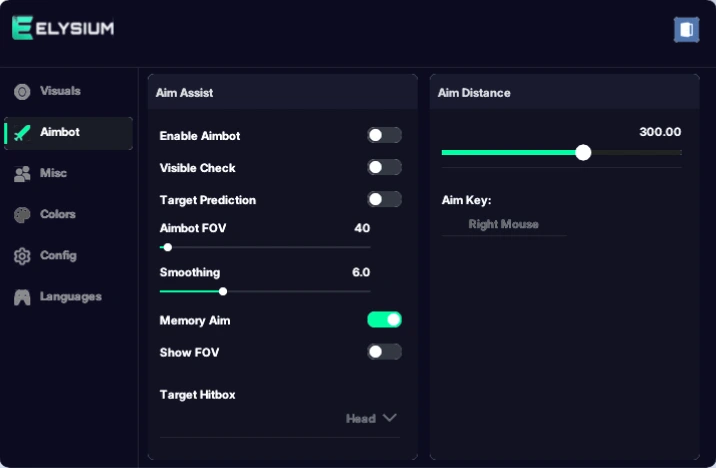Click the Aim Distance value 300.00
The width and height of the screenshot is (716, 468).
660,132
